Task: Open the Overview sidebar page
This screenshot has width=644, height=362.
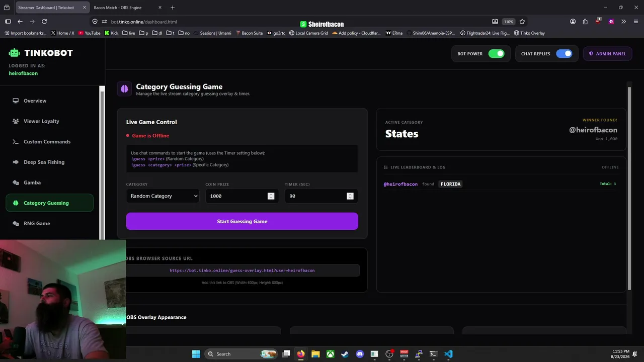Action: coord(49,101)
